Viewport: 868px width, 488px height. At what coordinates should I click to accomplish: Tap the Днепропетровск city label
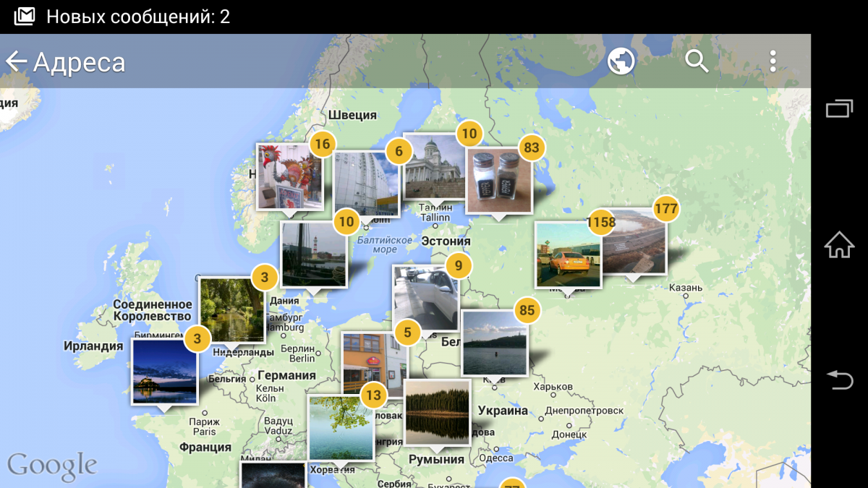(584, 410)
